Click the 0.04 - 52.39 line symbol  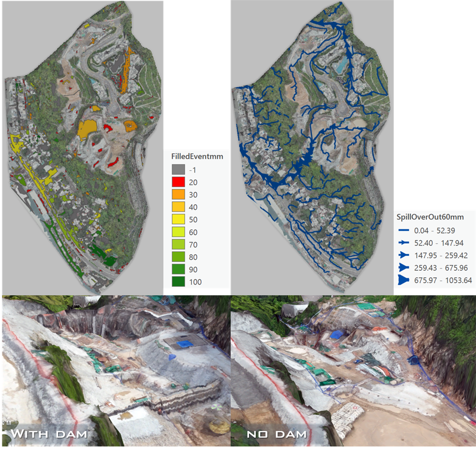(x=404, y=230)
